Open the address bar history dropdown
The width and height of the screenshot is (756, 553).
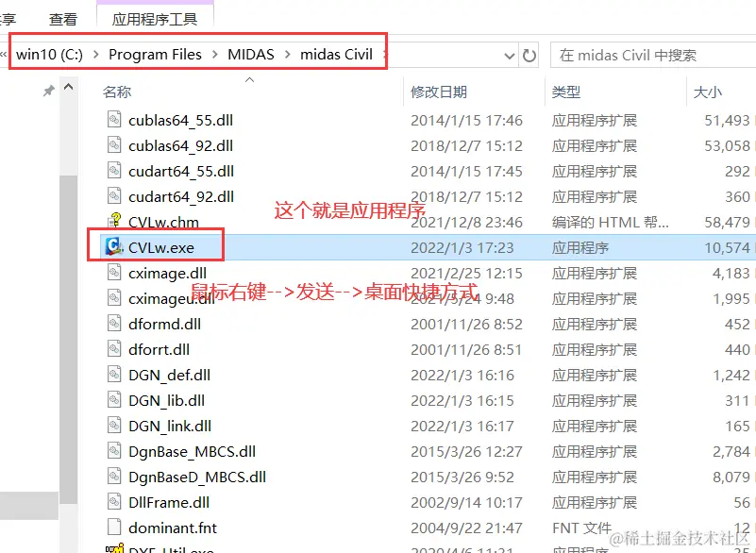[x=509, y=56]
